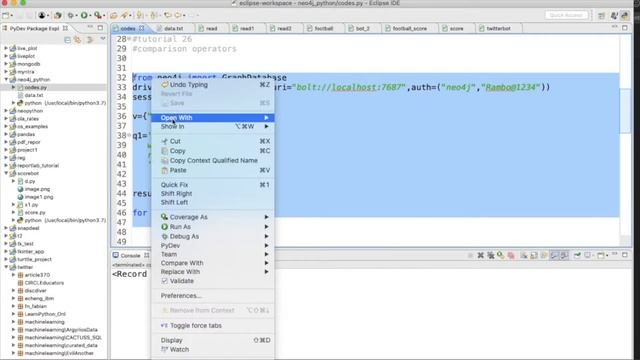Screen dimensions: 640x360
Task: Open the Open With submenu
Action: pyautogui.click(x=213, y=118)
